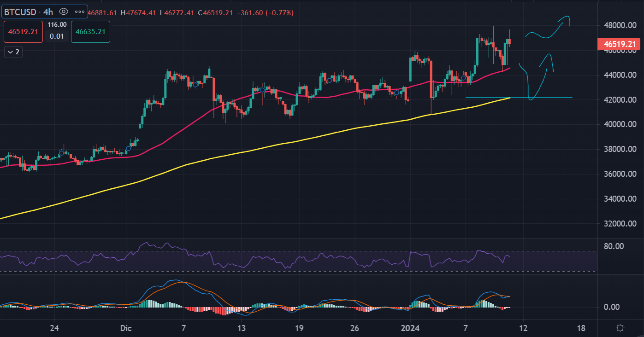
Task: Click the 26 date label on the time axis
Action: pos(355,328)
